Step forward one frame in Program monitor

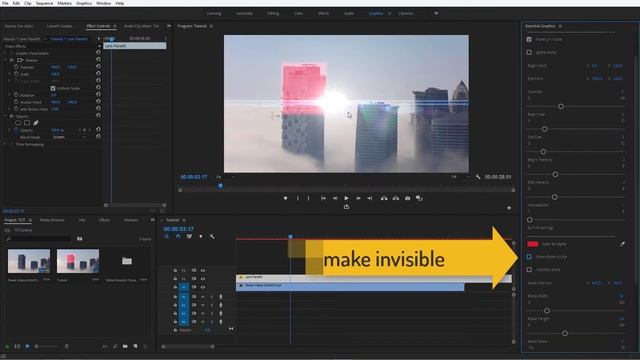[x=358, y=198]
